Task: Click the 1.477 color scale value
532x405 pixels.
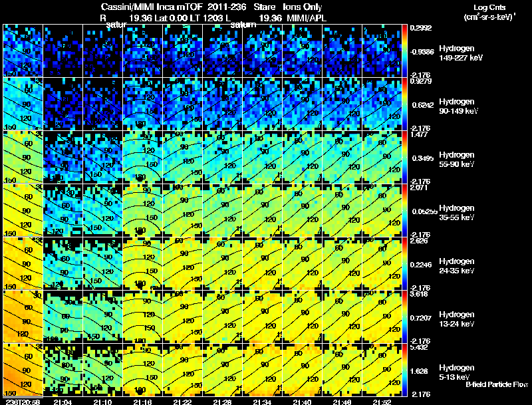Action: pyautogui.click(x=419, y=134)
